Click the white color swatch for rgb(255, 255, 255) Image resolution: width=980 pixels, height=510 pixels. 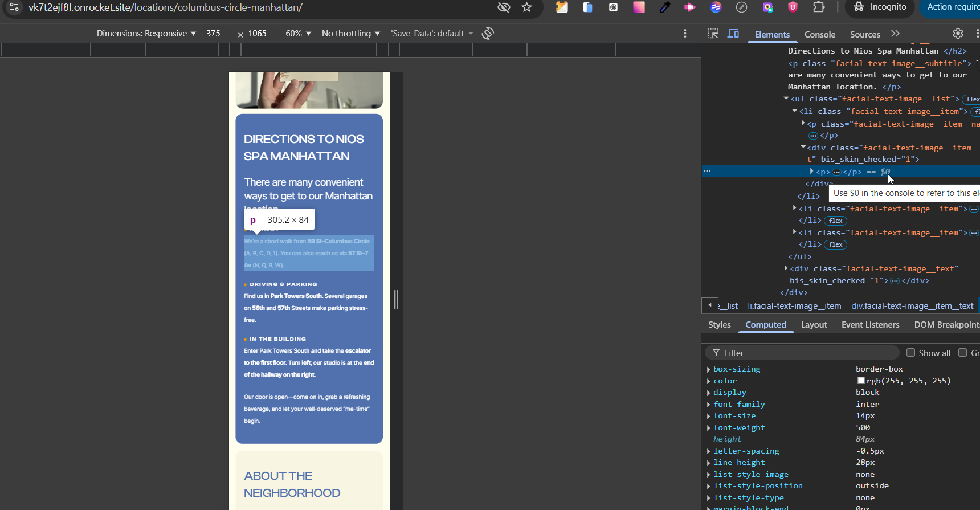pyautogui.click(x=861, y=381)
